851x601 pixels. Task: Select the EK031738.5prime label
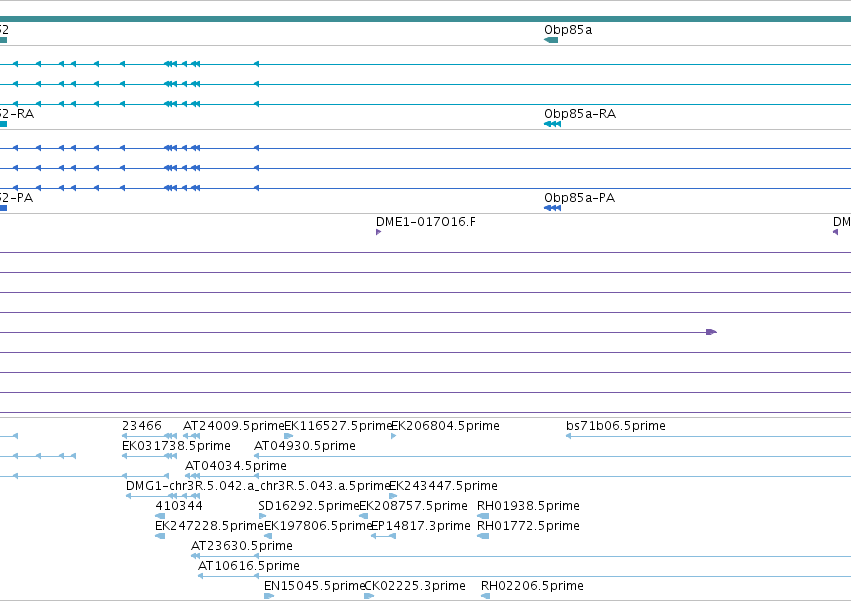176,446
